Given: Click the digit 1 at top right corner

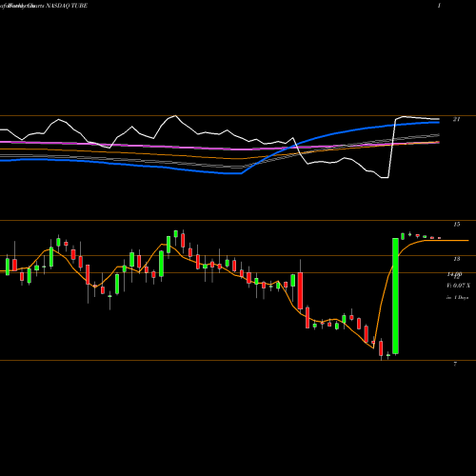Looking at the screenshot, I should (x=439, y=6).
